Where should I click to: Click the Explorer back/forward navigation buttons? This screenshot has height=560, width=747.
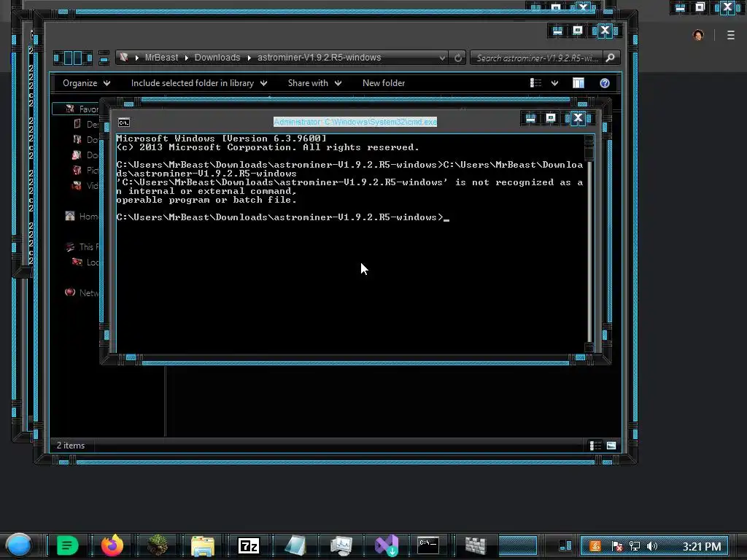(x=72, y=58)
